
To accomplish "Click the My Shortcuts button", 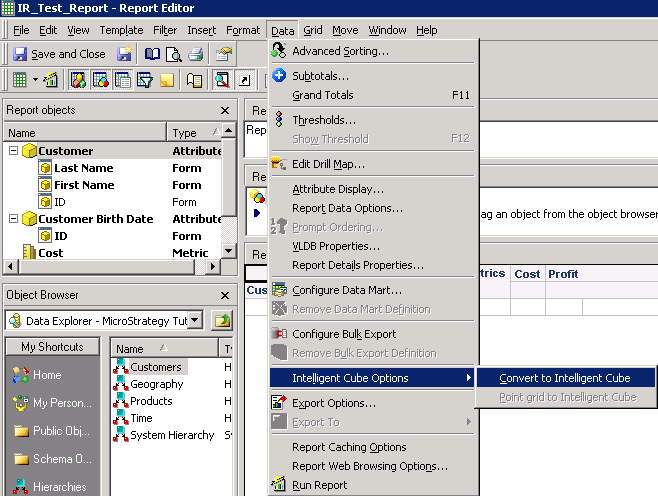I will pos(53,347).
